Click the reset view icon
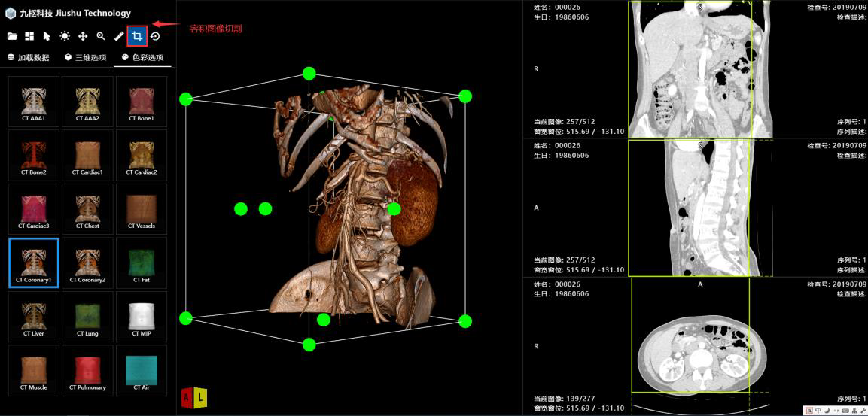The image size is (868, 416). 156,37
